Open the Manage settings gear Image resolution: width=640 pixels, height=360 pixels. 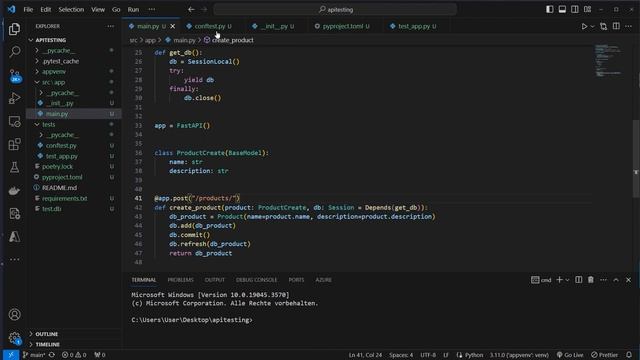click(x=15, y=338)
